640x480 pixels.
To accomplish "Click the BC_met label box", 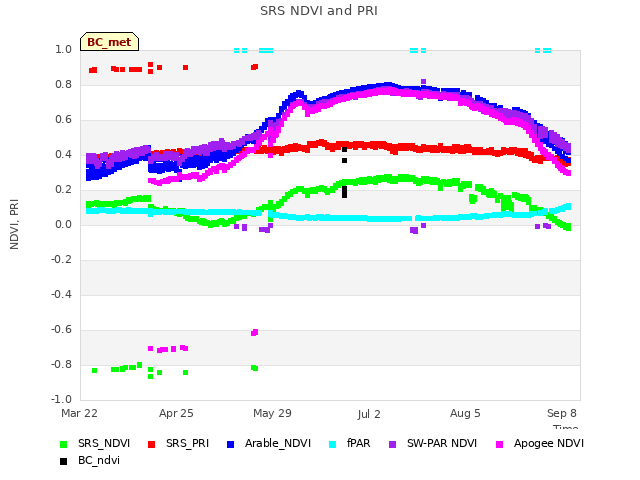I will point(109,42).
